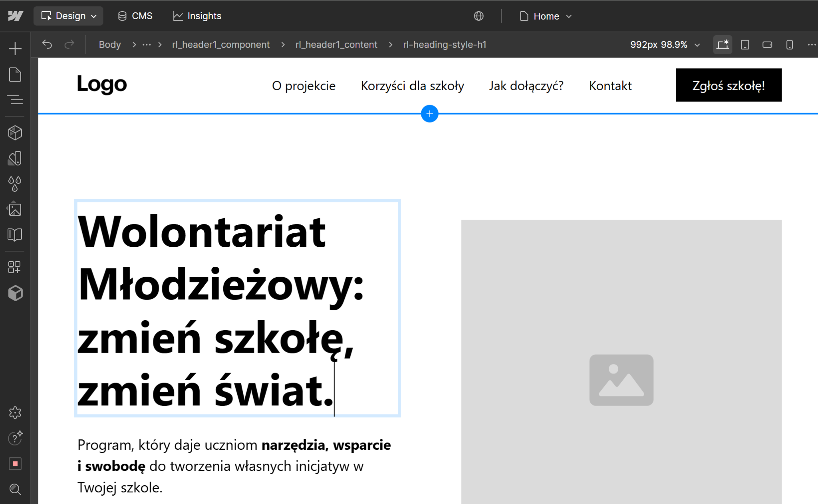818x504 pixels.
Task: Open the Insights tab
Action: (197, 16)
